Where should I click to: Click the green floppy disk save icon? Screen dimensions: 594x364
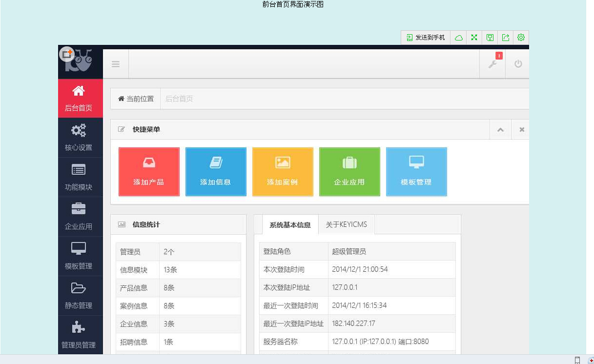(x=490, y=38)
